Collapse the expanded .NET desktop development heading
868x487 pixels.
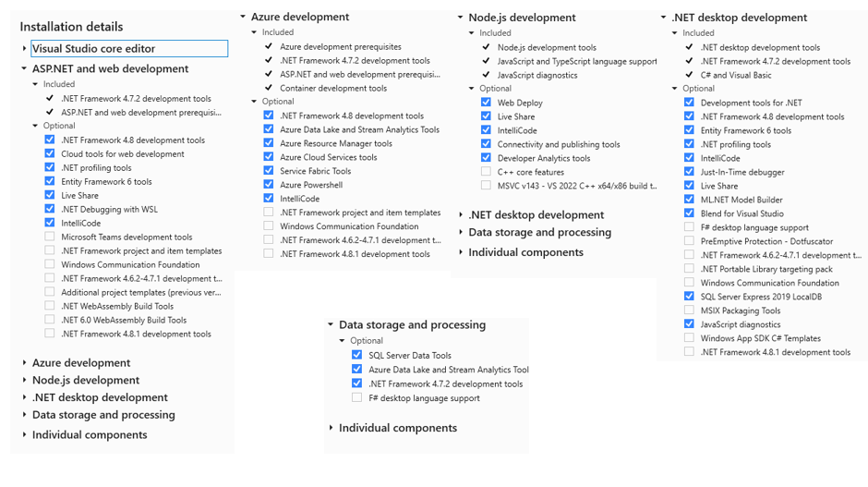pos(664,18)
